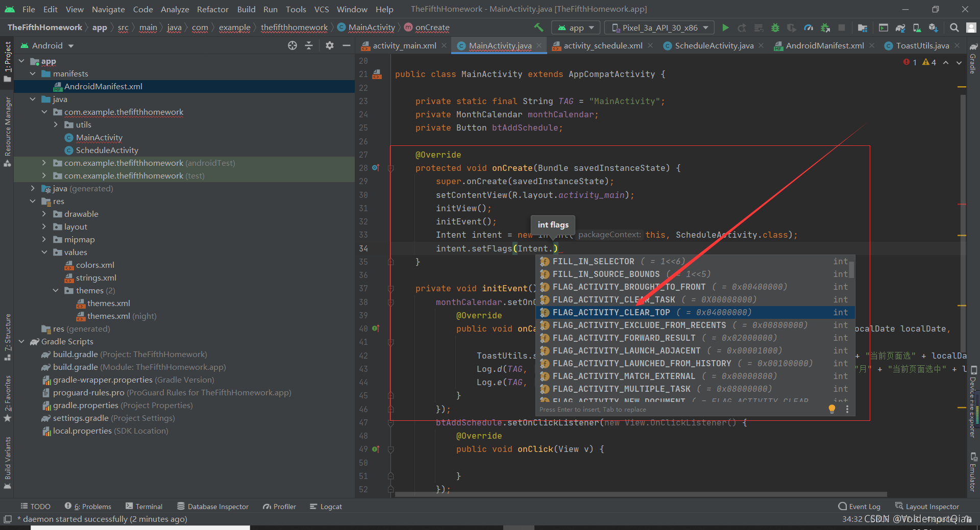This screenshot has width=980, height=530.
Task: Toggle the Favorites tool window side tab
Action: (7, 398)
